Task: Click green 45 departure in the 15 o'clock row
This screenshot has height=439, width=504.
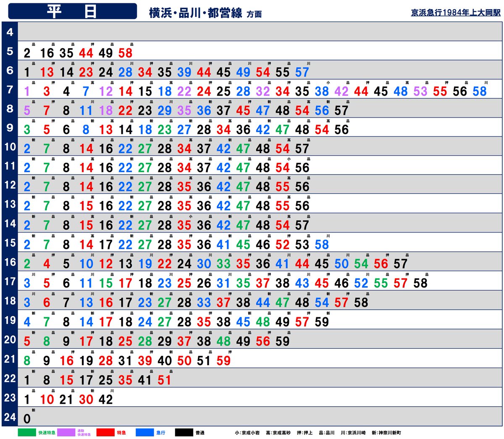Action: click(x=243, y=245)
